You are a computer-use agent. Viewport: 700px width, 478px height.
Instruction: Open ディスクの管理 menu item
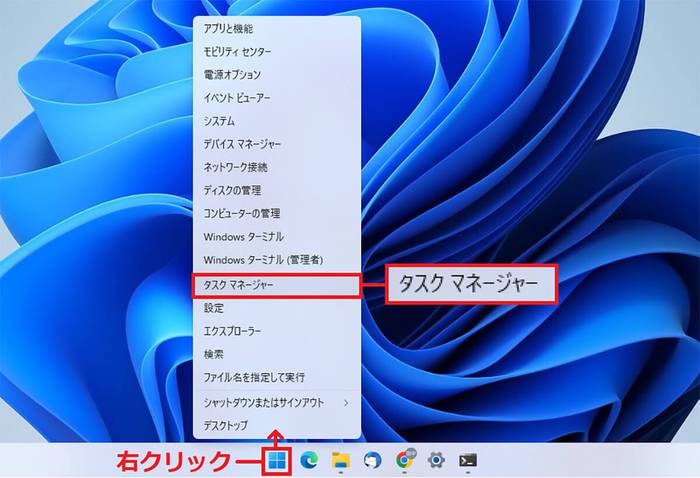point(277,191)
